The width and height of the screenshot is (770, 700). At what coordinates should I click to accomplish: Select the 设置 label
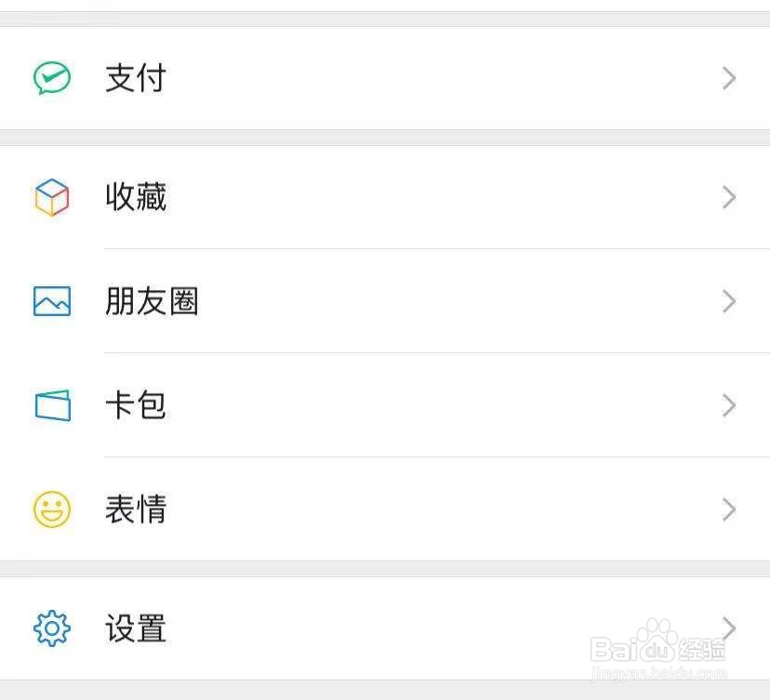pyautogui.click(x=136, y=628)
